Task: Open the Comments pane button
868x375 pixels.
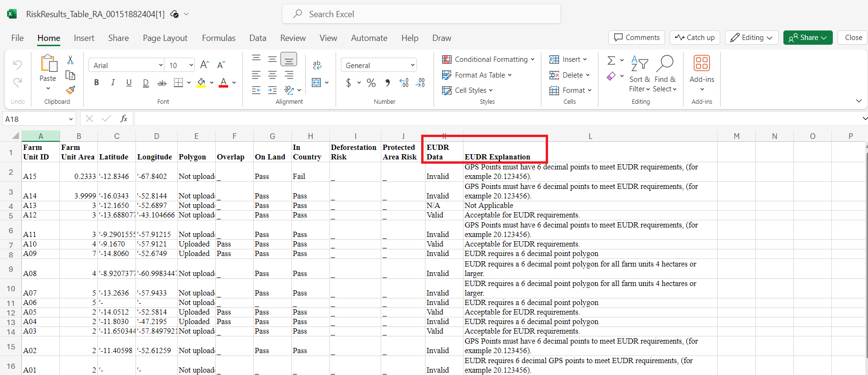Action: (x=637, y=38)
